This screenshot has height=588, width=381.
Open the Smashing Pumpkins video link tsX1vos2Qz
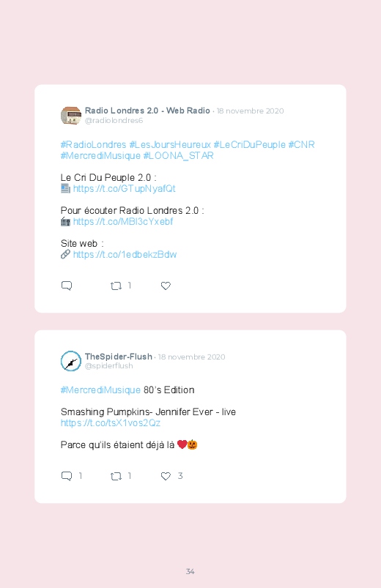111,423
